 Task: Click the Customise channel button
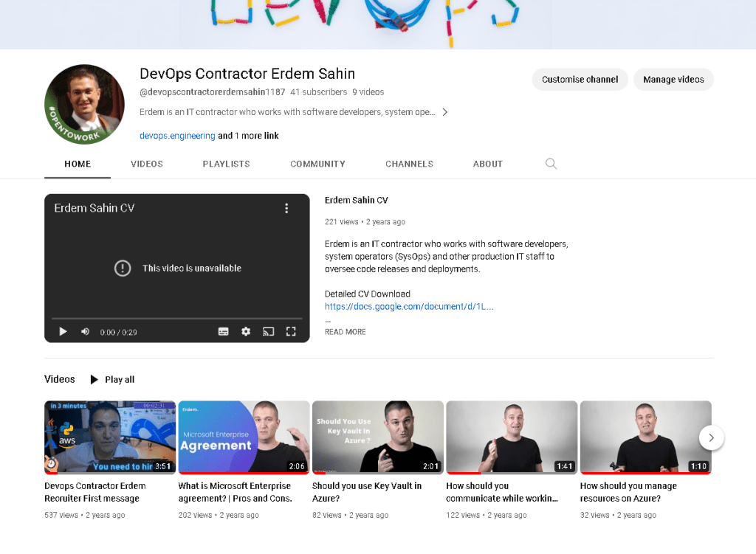click(580, 80)
